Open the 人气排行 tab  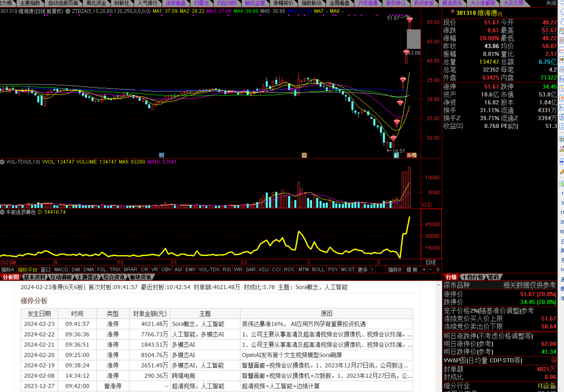(147, 3)
